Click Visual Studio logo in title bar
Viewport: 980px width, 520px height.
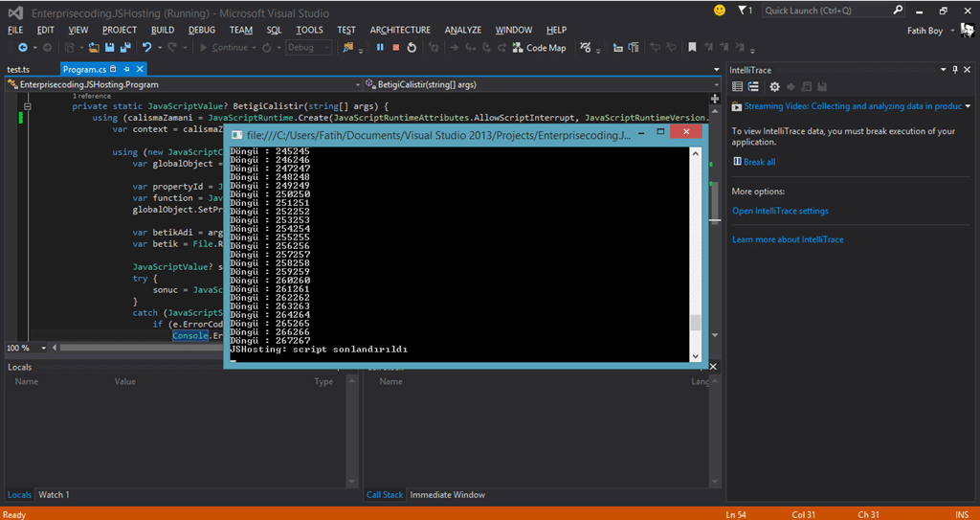tap(15, 12)
